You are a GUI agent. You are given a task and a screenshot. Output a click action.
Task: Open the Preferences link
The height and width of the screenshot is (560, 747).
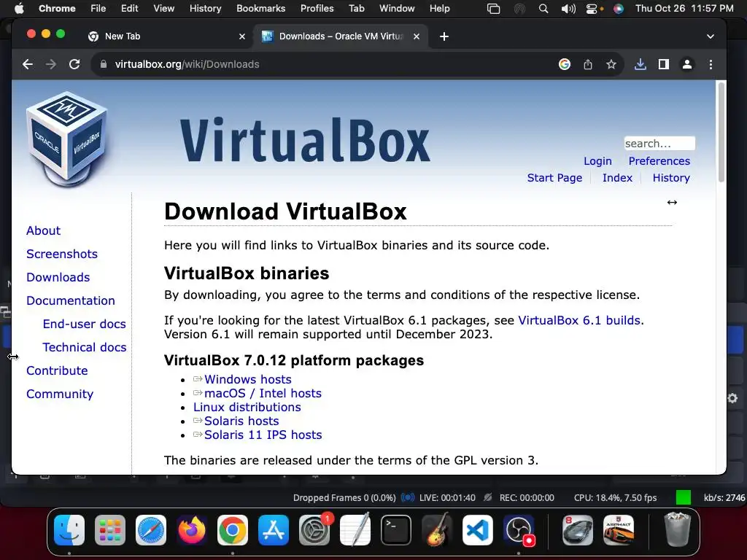(659, 161)
